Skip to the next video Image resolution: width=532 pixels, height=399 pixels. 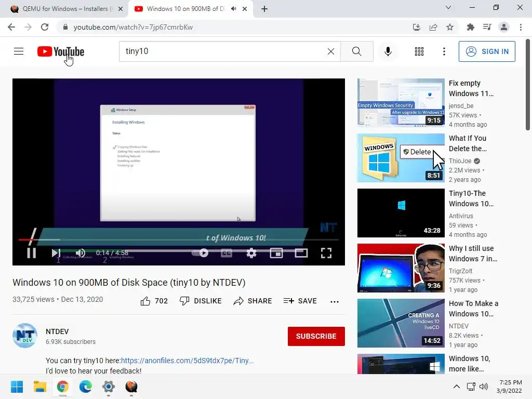coord(56,253)
